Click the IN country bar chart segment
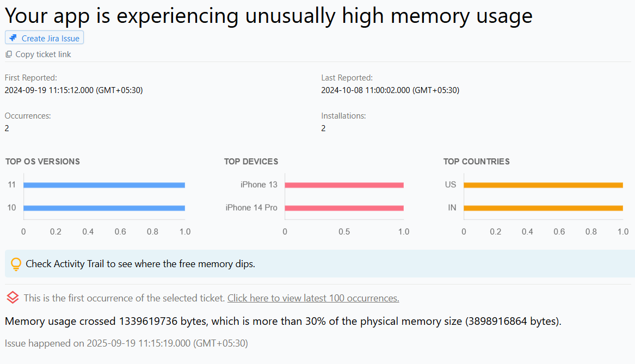635x364 pixels. 542,207
